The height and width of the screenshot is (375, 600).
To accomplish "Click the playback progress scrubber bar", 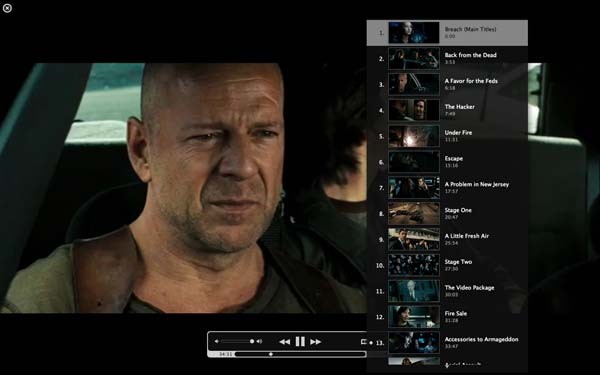I will click(300, 354).
